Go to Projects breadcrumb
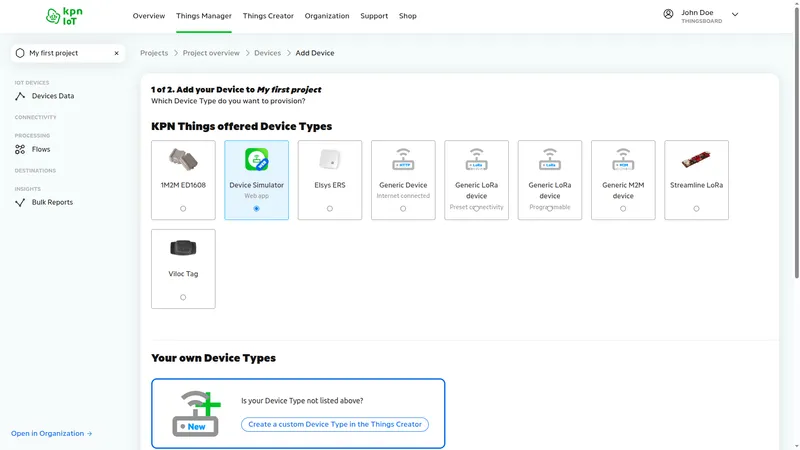This screenshot has height=450, width=800. pyautogui.click(x=154, y=53)
